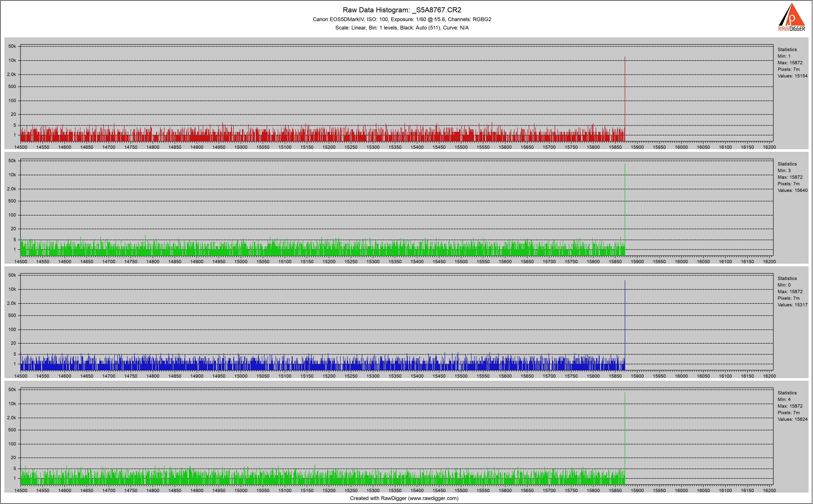The image size is (813, 504).
Task: Click 'Max: 15872' in red channel statistics
Action: click(790, 63)
